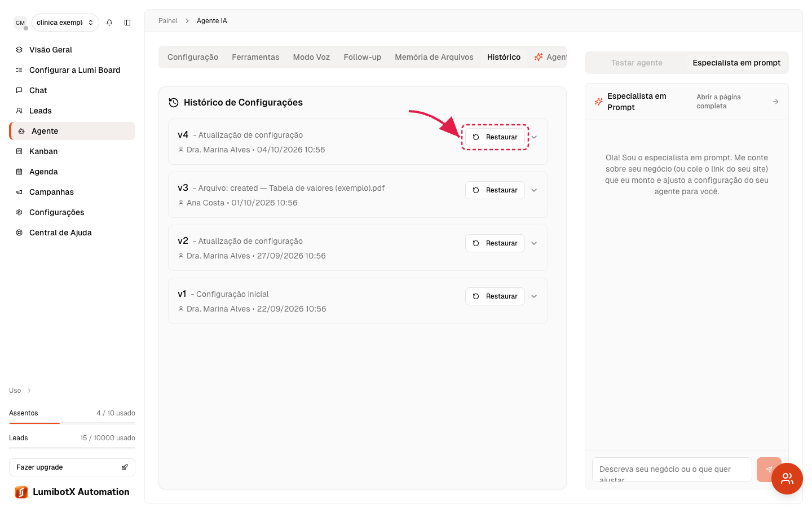Expand the v2 history entry chevron
Viewport: 812px width, 508px height.
pos(534,243)
